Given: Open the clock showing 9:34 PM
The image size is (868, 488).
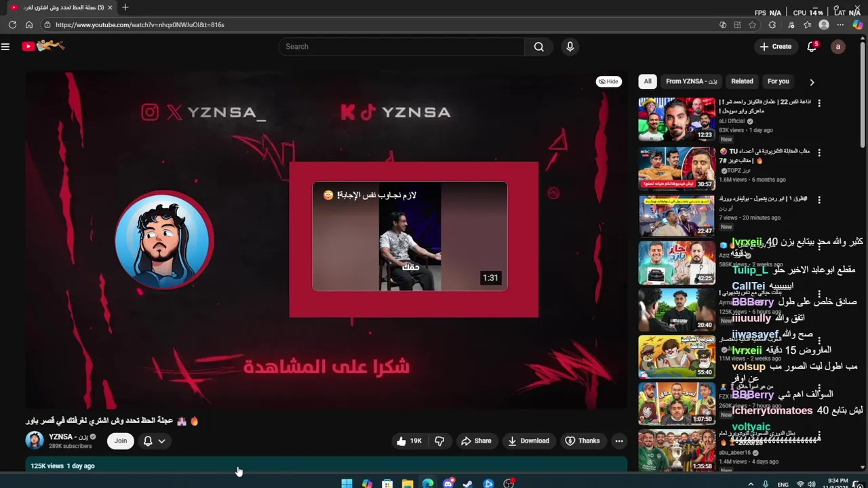Looking at the screenshot, I should [x=837, y=483].
